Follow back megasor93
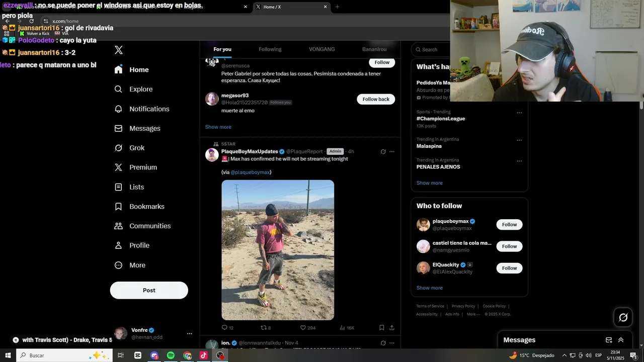The height and width of the screenshot is (362, 644). [376, 99]
